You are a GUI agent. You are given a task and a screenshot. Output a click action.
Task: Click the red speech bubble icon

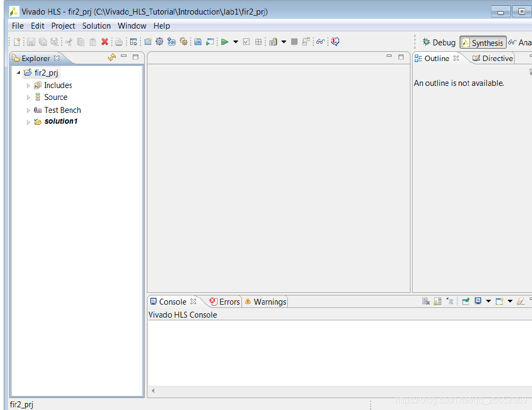pos(335,42)
